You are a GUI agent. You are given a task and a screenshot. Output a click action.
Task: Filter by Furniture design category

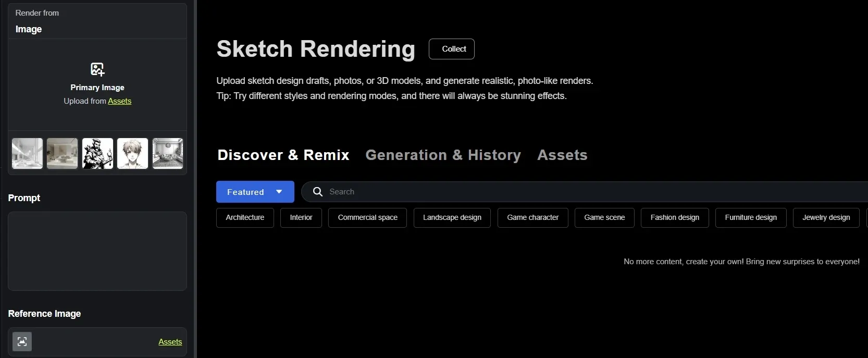coord(751,217)
